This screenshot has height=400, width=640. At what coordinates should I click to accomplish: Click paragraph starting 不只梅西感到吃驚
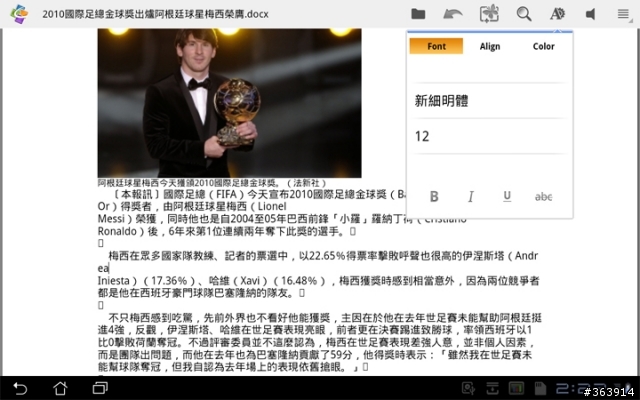[x=320, y=342]
